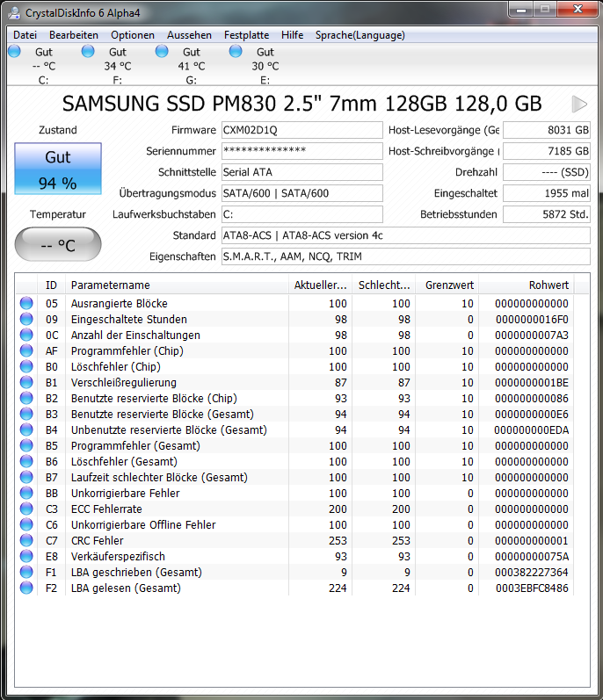Click status orb of Benutzte reservierte Blöcke (Chip)

(26, 398)
